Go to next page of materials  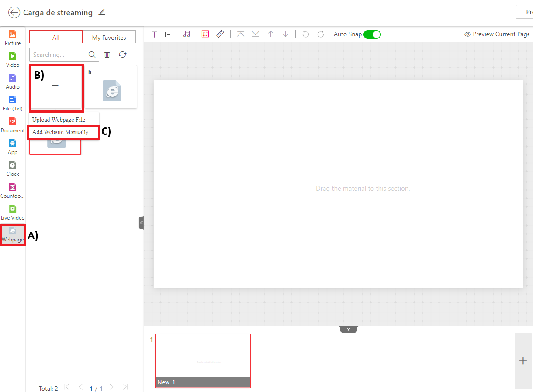pyautogui.click(x=111, y=387)
